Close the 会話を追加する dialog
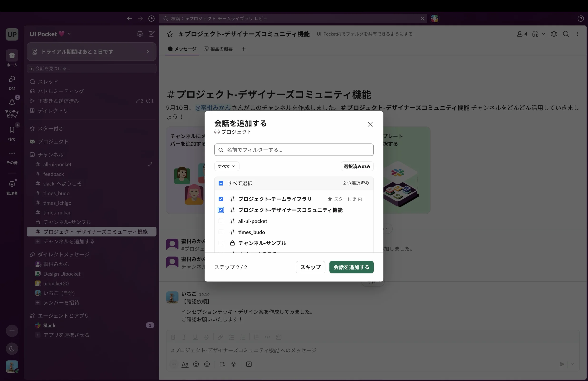 click(370, 124)
